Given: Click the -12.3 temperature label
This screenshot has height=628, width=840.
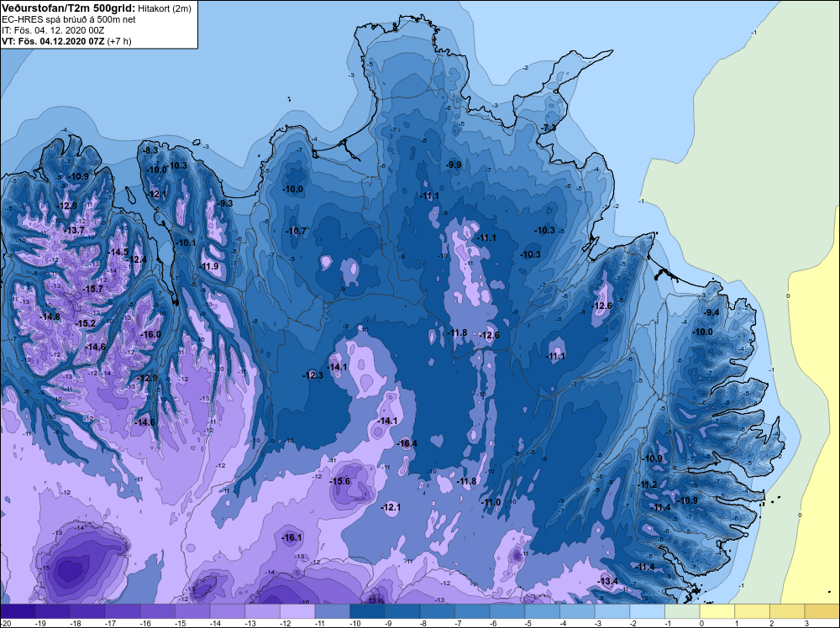Looking at the screenshot, I should click(x=312, y=376).
